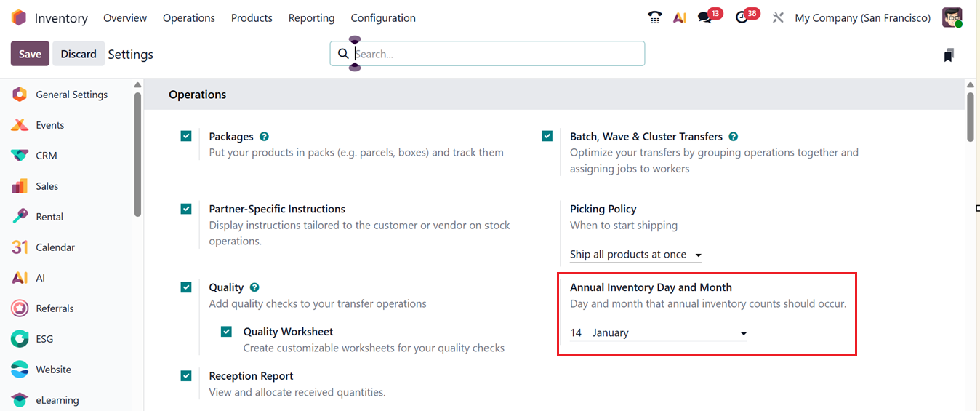Click the Discard button

(79, 54)
